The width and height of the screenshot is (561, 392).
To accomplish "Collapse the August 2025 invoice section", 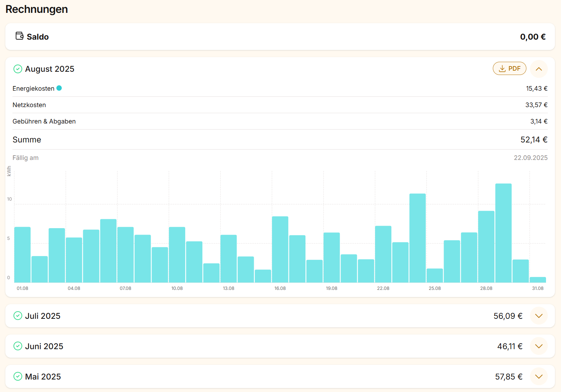I will click(x=539, y=69).
